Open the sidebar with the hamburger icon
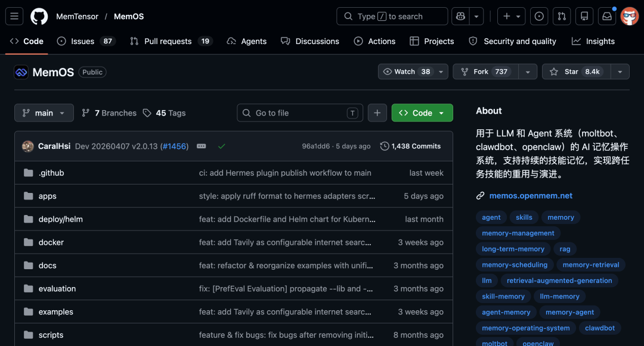 pos(14,16)
